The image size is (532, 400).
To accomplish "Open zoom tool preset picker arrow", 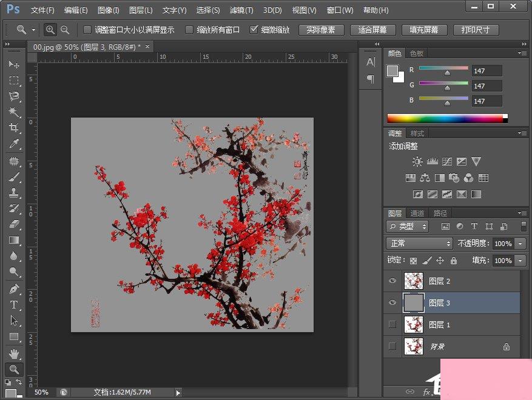I will pos(33,30).
